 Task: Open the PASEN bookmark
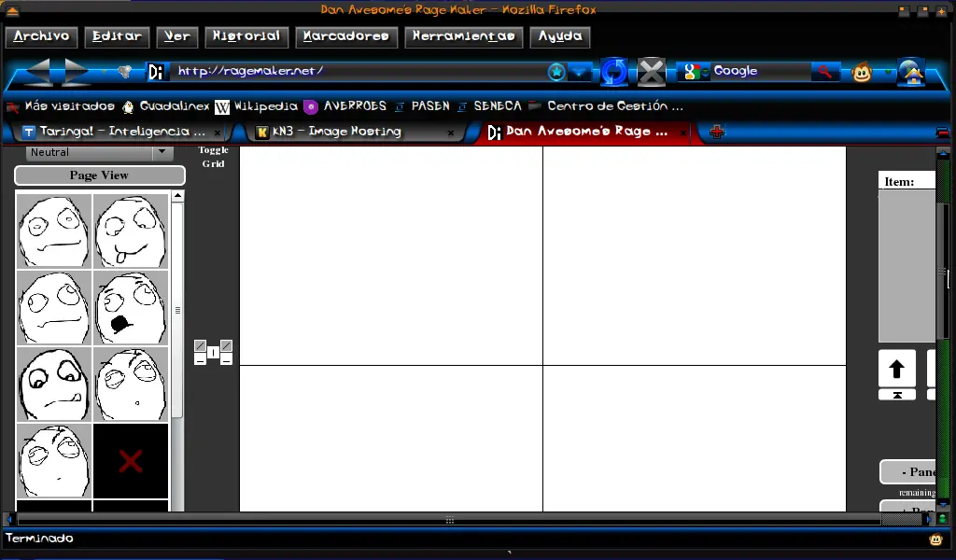pyautogui.click(x=422, y=106)
